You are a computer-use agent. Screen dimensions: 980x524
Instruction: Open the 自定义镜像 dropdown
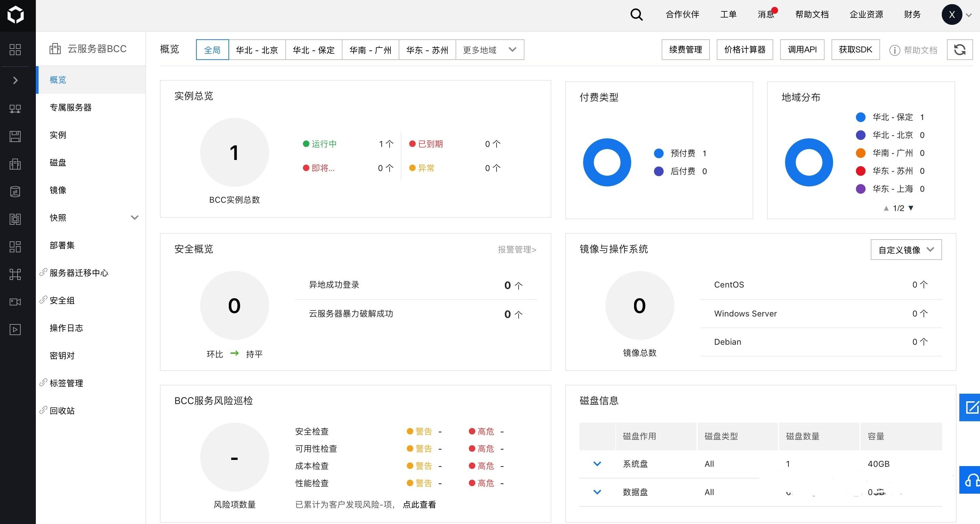tap(906, 250)
